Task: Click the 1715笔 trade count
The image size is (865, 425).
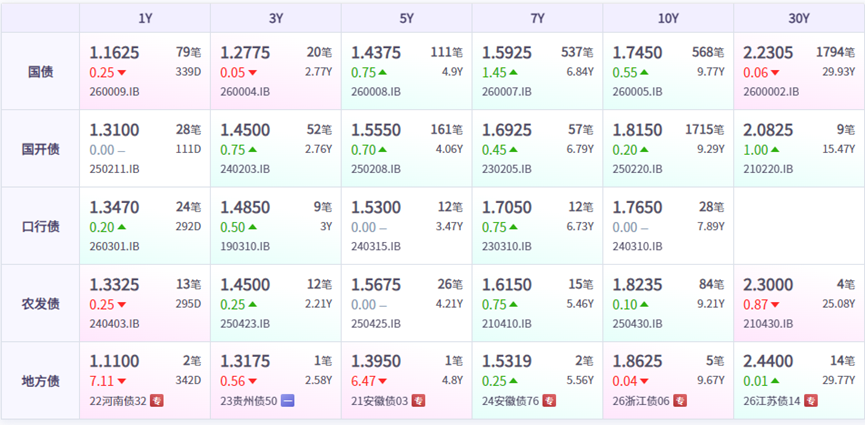Action: (705, 130)
